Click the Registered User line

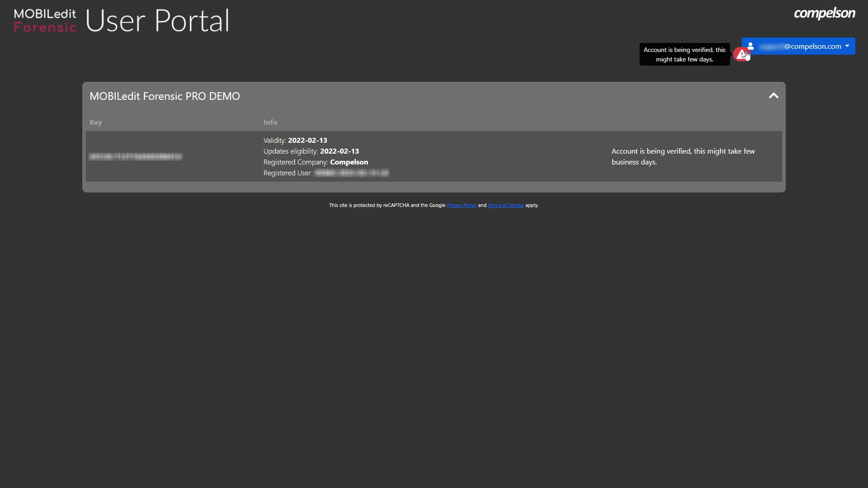tap(326, 173)
